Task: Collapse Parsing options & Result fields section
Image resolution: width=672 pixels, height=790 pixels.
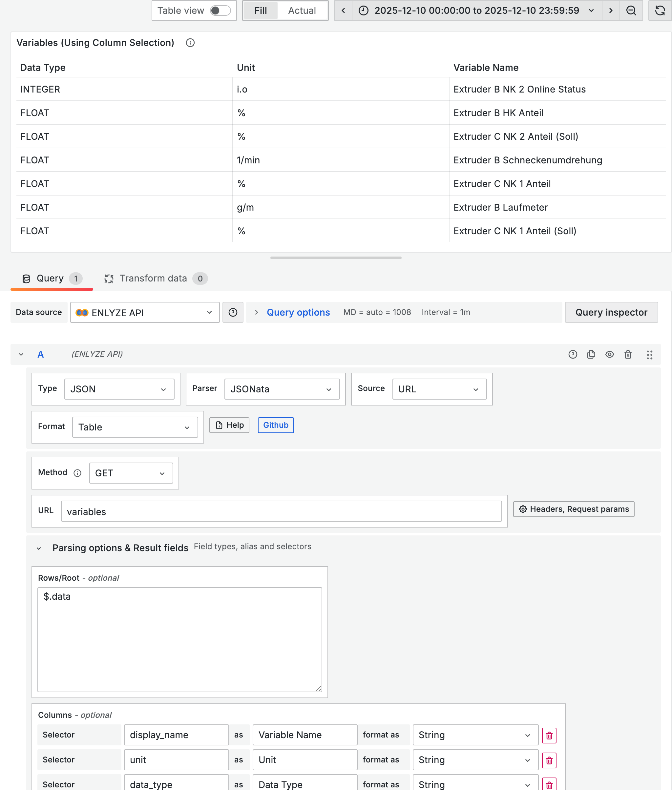Action: (x=39, y=548)
